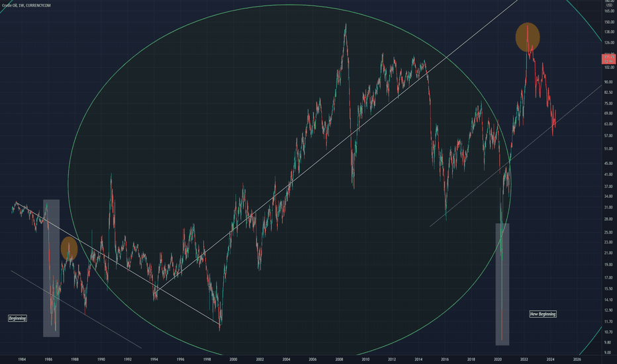This screenshot has width=617, height=364.
Task: Click the 2002 label on the time axis
Action: [x=260, y=359]
